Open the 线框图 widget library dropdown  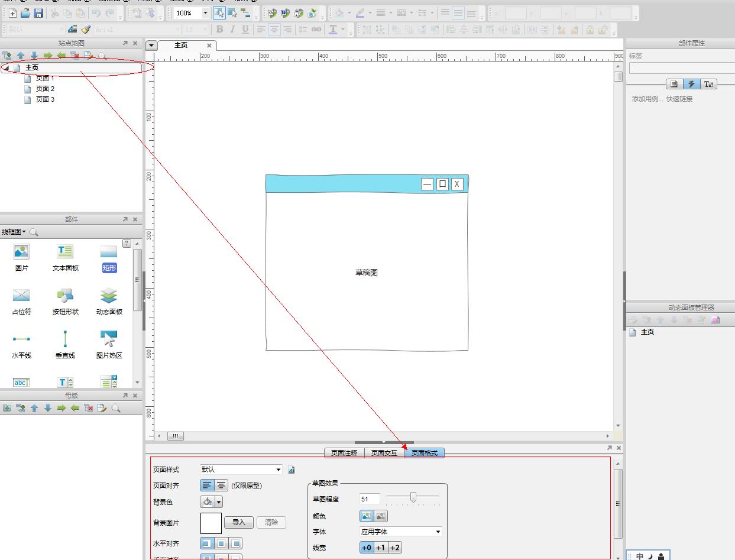pos(14,232)
